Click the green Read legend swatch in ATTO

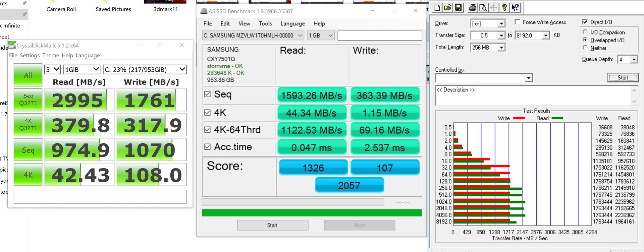pyautogui.click(x=557, y=118)
